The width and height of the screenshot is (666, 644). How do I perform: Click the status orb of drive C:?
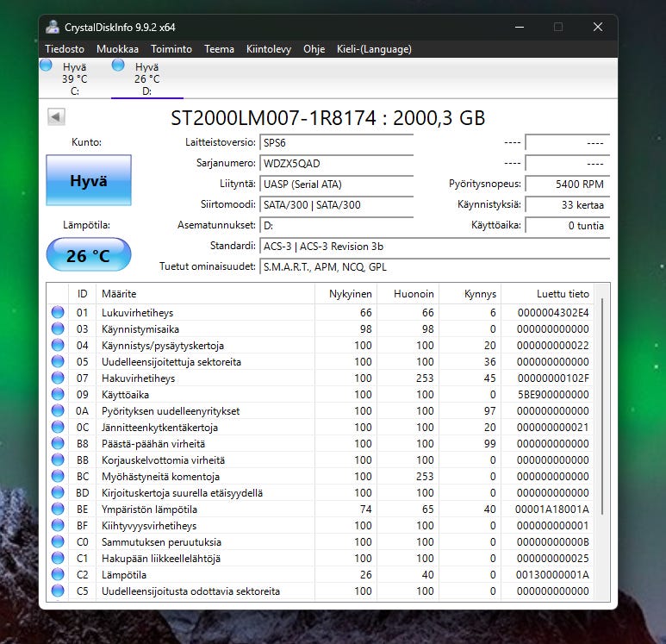tap(46, 65)
